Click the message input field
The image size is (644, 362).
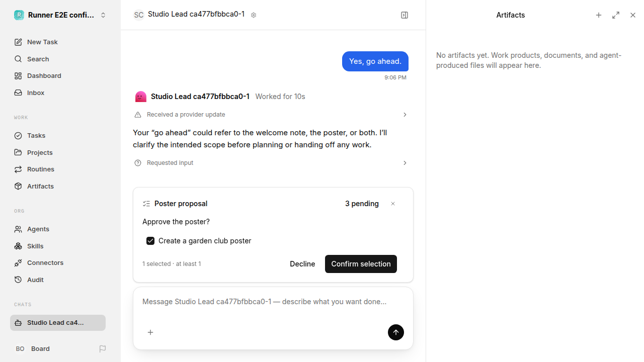point(273,302)
